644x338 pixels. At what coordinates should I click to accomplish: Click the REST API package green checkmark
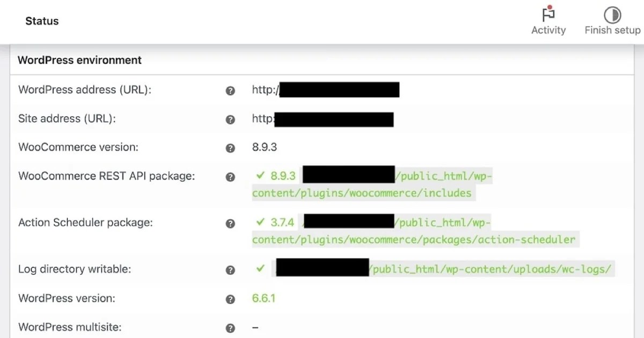pos(261,175)
